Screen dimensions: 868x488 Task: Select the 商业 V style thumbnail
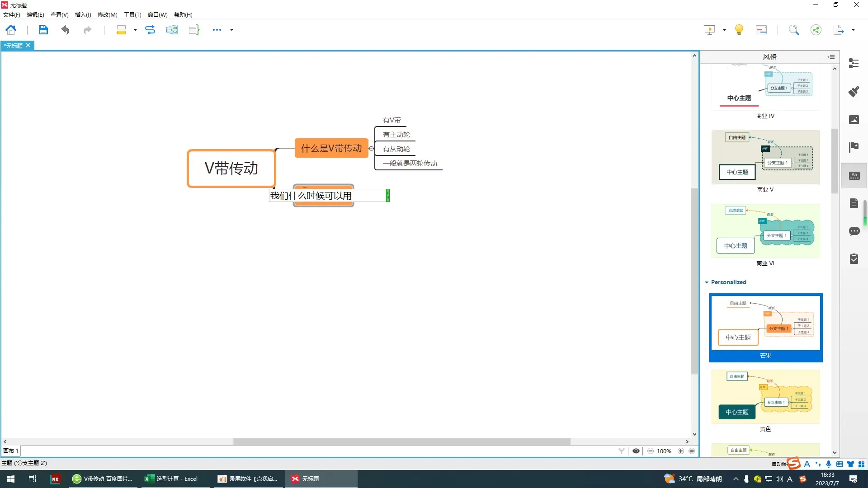pyautogui.click(x=765, y=157)
